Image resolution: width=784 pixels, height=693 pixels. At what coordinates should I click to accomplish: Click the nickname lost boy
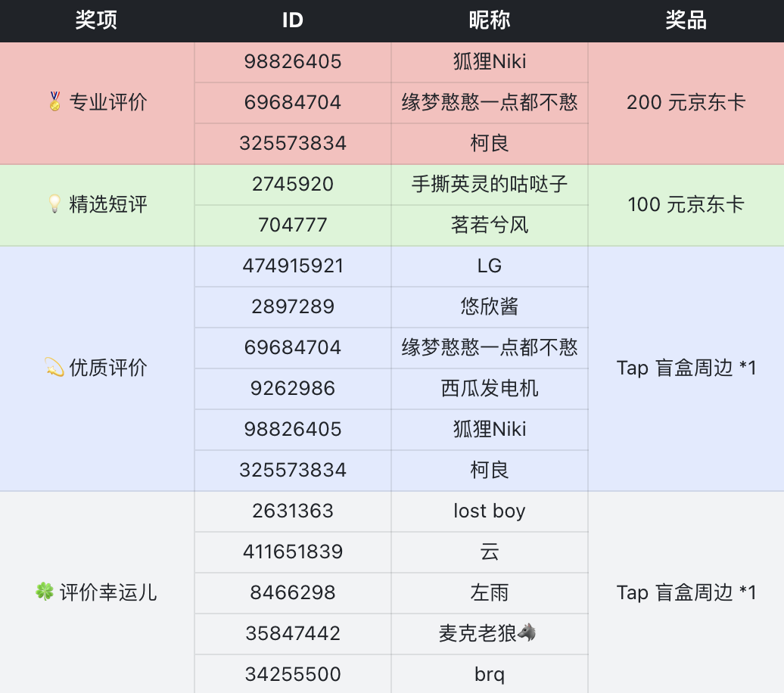pyautogui.click(x=489, y=511)
